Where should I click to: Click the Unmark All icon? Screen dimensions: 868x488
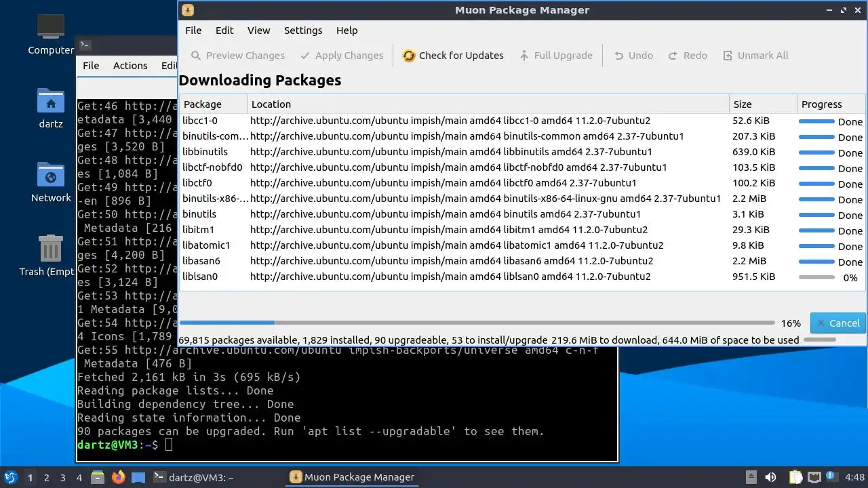click(x=728, y=56)
